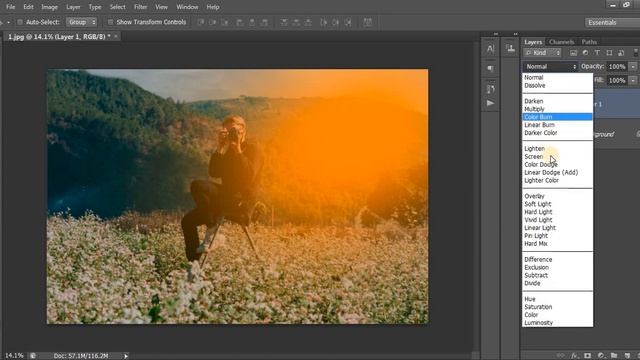Switch to the Paths tab
640x360 pixels.
click(589, 42)
